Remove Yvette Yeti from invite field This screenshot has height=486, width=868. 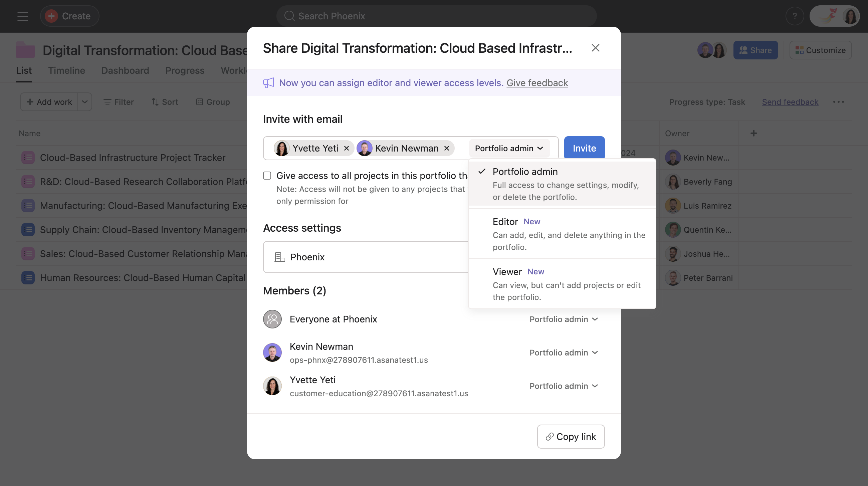[347, 148]
